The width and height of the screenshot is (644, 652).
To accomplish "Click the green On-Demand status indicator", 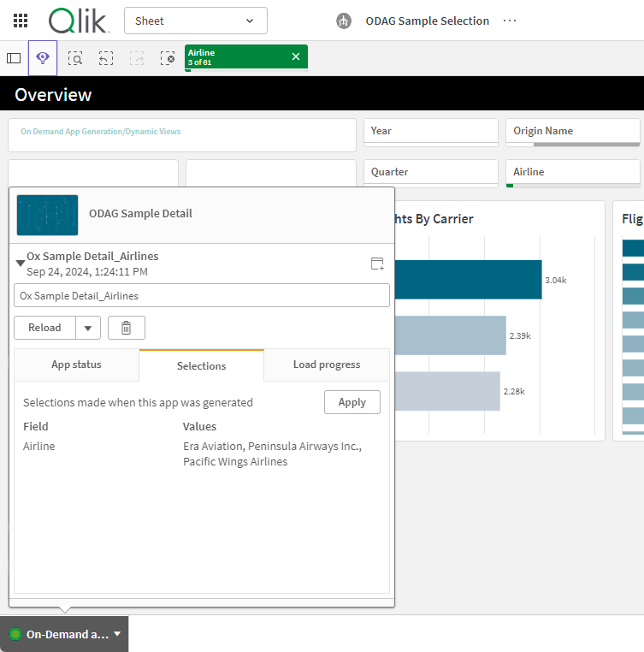I will tap(15, 634).
